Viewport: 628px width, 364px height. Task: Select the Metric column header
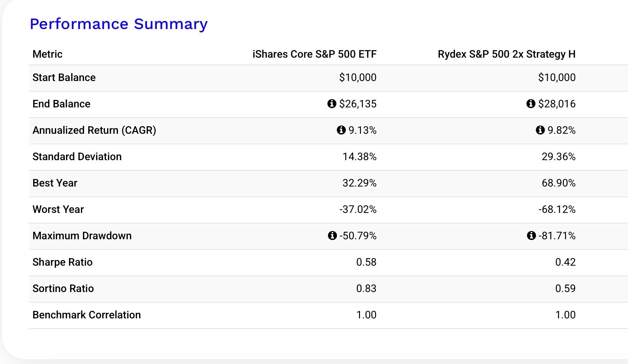(x=47, y=54)
